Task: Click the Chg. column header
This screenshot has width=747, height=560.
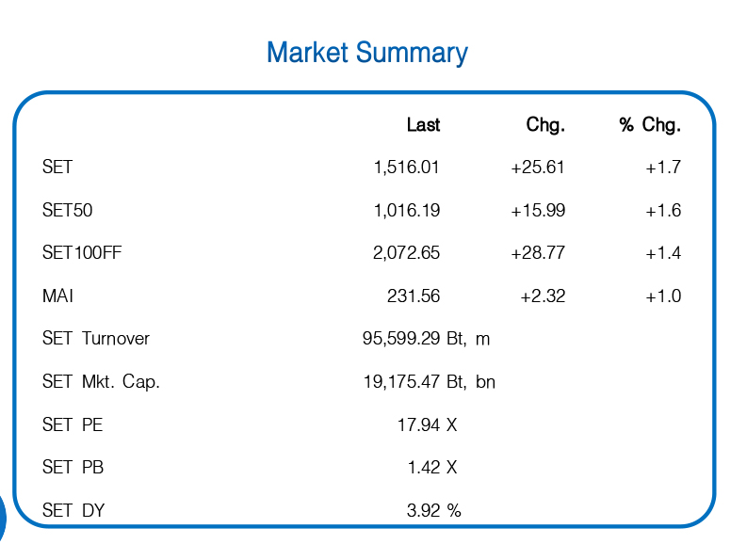Action: tap(545, 125)
